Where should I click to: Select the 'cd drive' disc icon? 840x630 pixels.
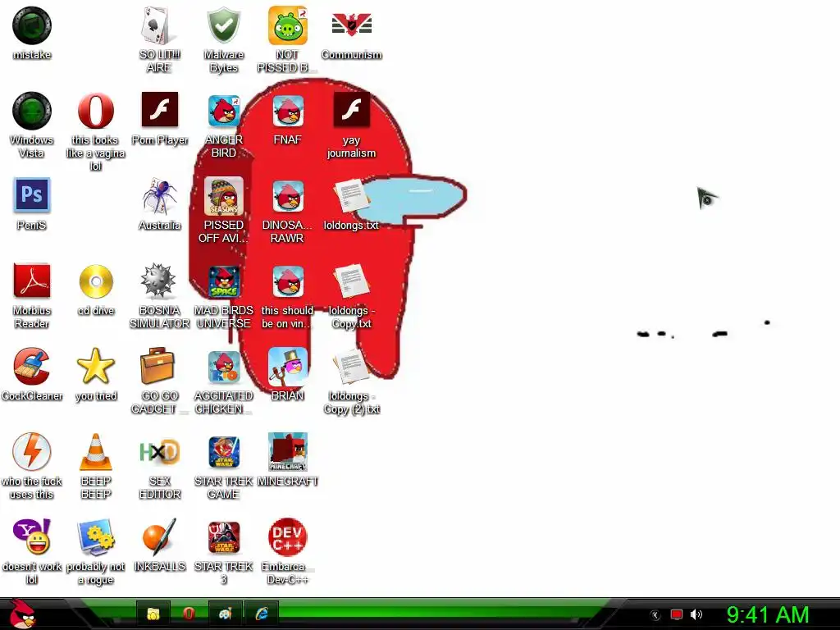(x=95, y=281)
